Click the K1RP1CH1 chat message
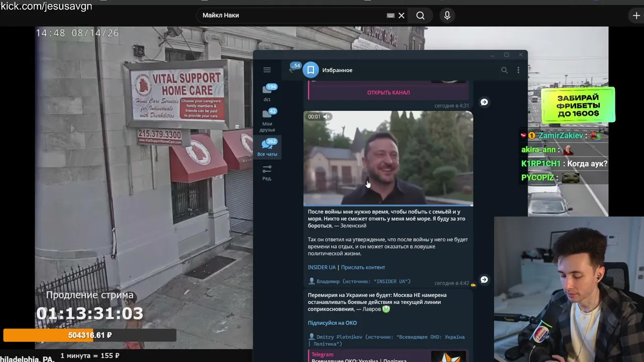644x362 pixels. pos(564,164)
